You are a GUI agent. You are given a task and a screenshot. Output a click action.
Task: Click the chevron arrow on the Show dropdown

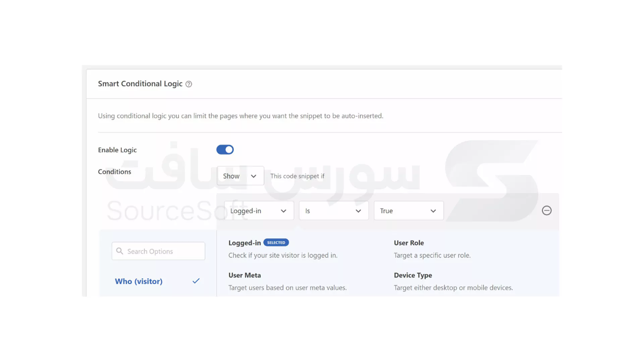pos(254,176)
